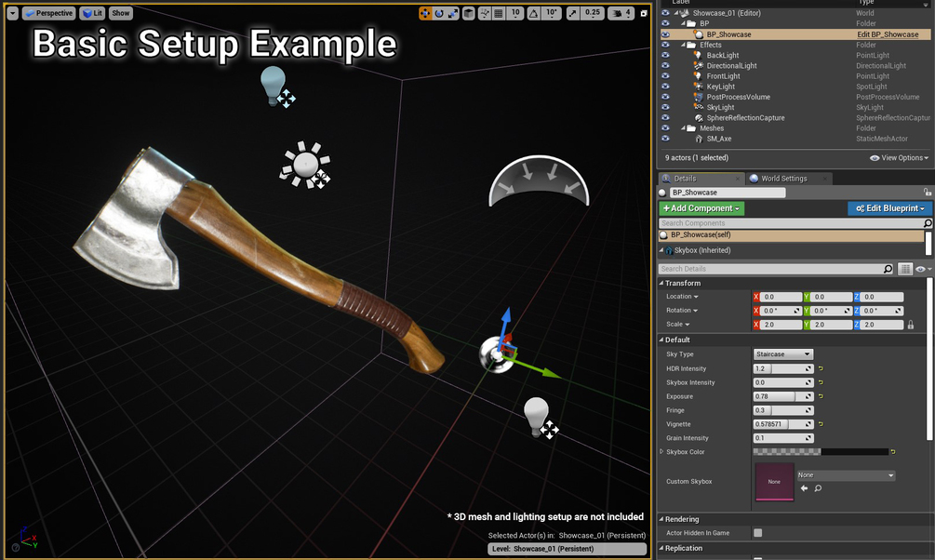Select the directional light sun icon in viewport
The width and height of the screenshot is (935, 560).
[305, 165]
